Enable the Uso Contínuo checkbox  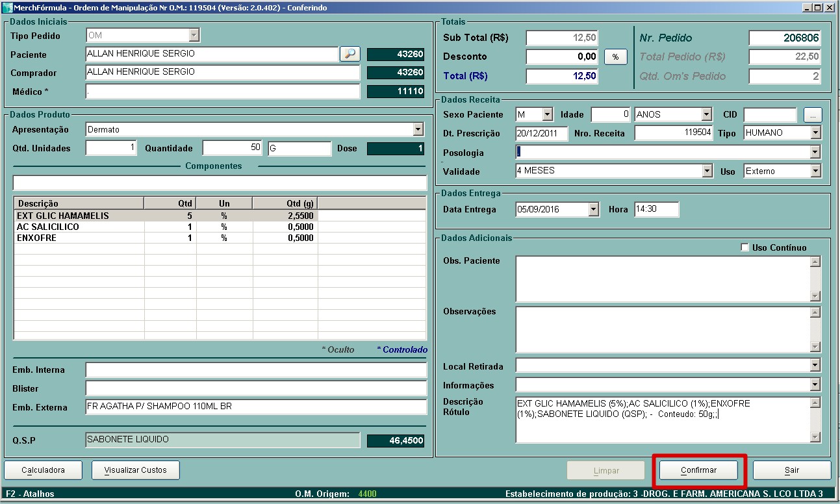tap(745, 247)
